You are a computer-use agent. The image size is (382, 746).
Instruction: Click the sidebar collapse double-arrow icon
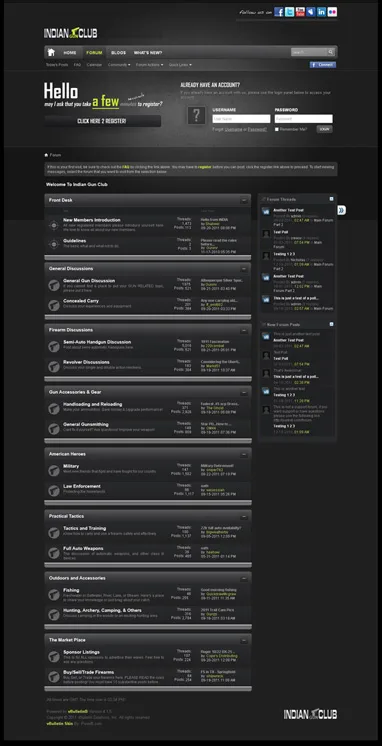342,210
